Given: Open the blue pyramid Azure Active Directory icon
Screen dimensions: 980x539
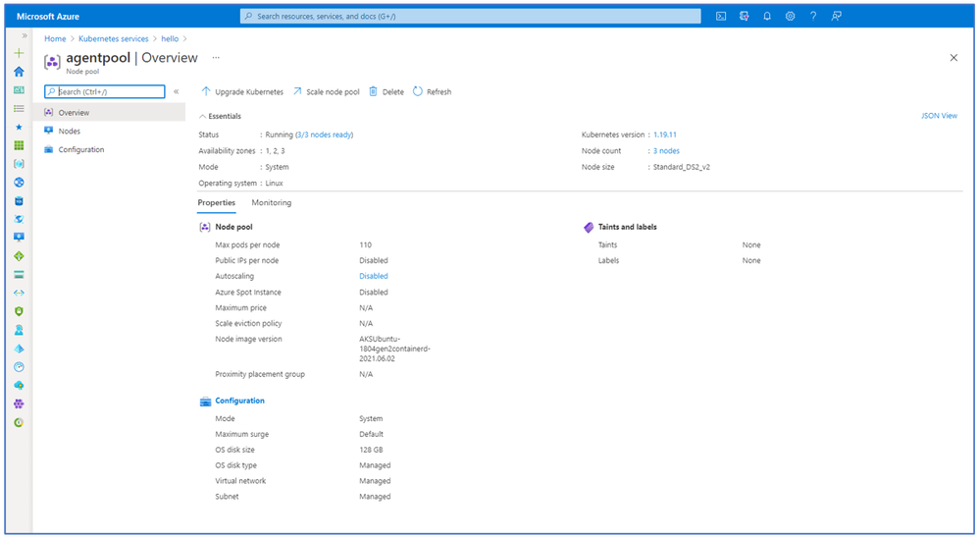Looking at the screenshot, I should pyautogui.click(x=19, y=349).
